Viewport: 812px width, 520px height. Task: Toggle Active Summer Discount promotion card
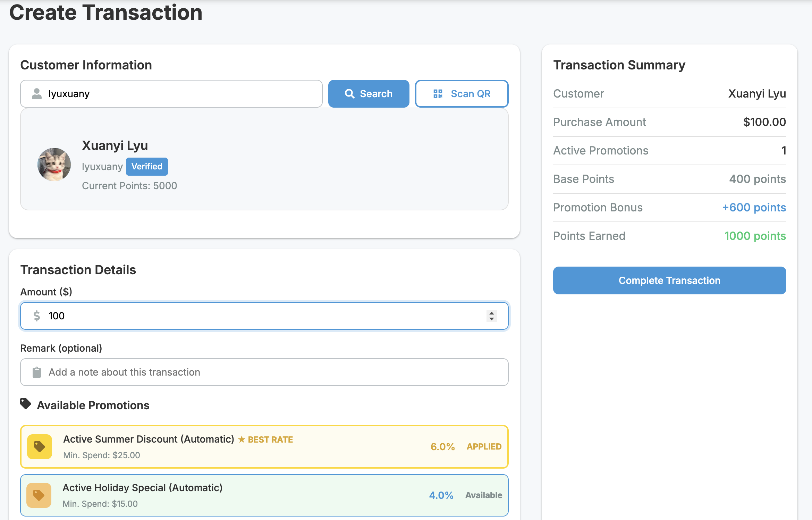click(264, 447)
